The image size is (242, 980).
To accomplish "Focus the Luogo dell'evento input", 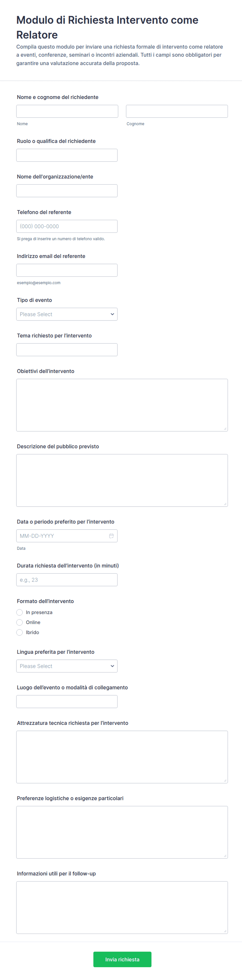I will tap(67, 701).
